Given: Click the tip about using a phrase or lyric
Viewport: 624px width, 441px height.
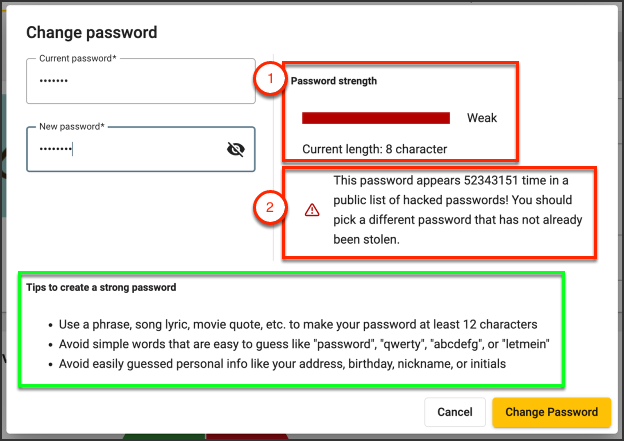Looking at the screenshot, I should 298,324.
